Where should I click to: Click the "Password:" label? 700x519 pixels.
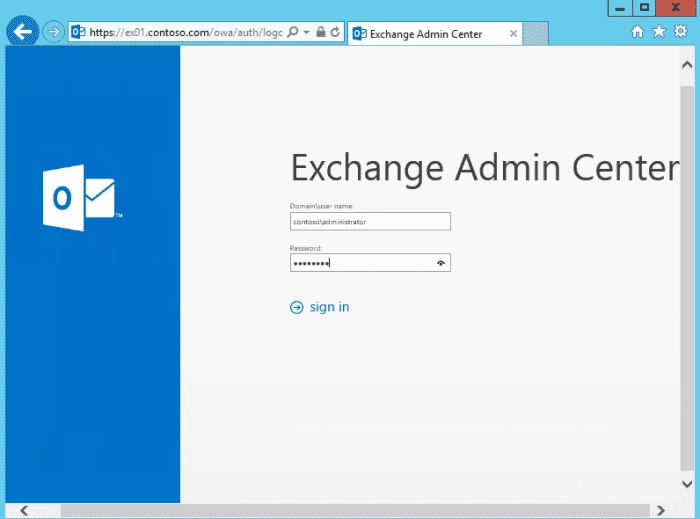pos(306,248)
